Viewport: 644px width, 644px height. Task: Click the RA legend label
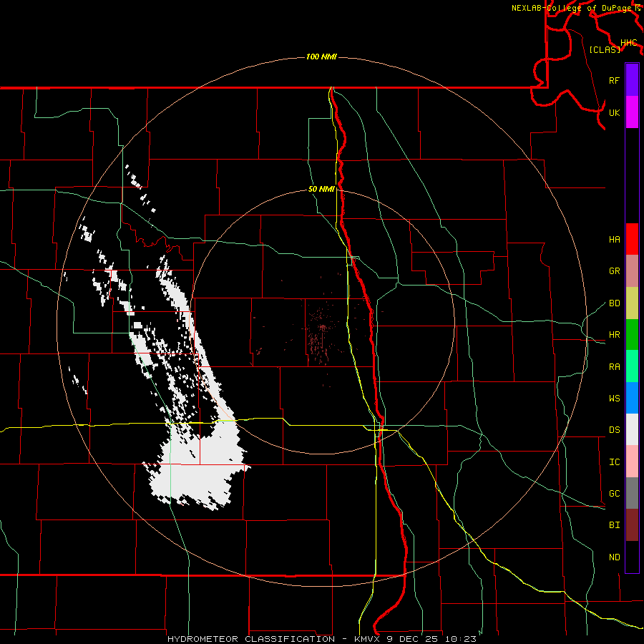coord(615,366)
